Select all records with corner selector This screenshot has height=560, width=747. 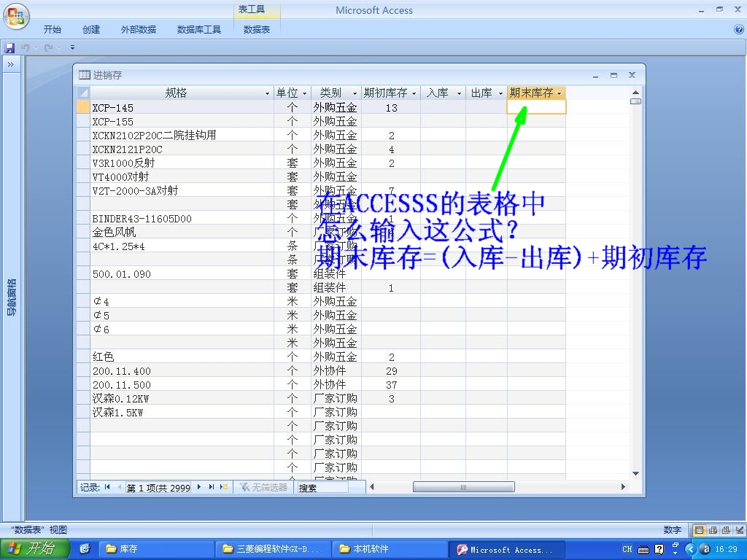click(83, 93)
